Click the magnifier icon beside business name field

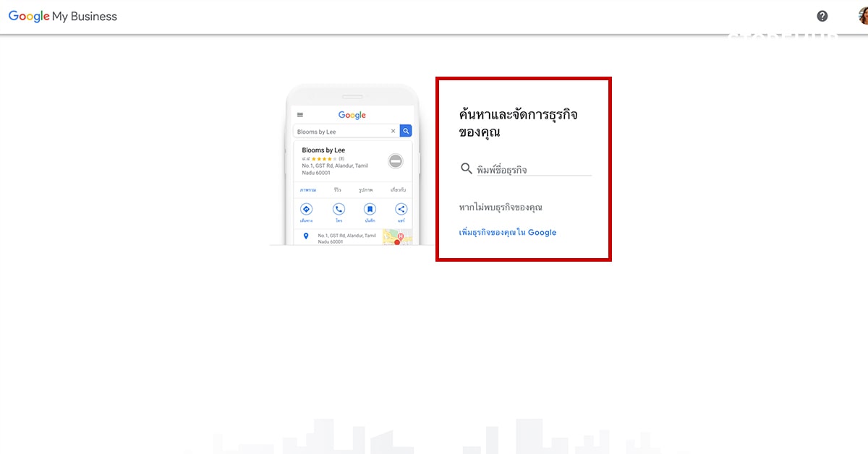tap(467, 169)
